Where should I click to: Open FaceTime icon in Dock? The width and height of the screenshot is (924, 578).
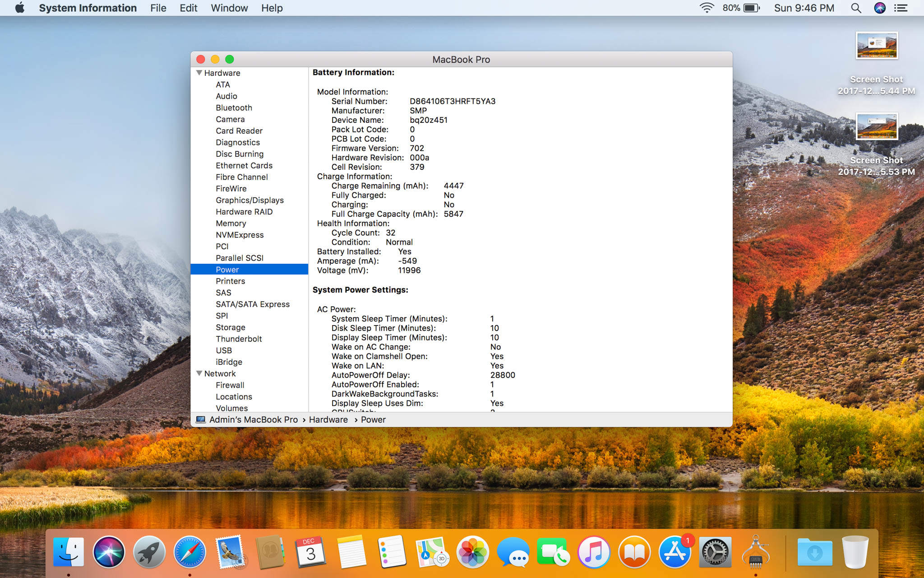(554, 551)
